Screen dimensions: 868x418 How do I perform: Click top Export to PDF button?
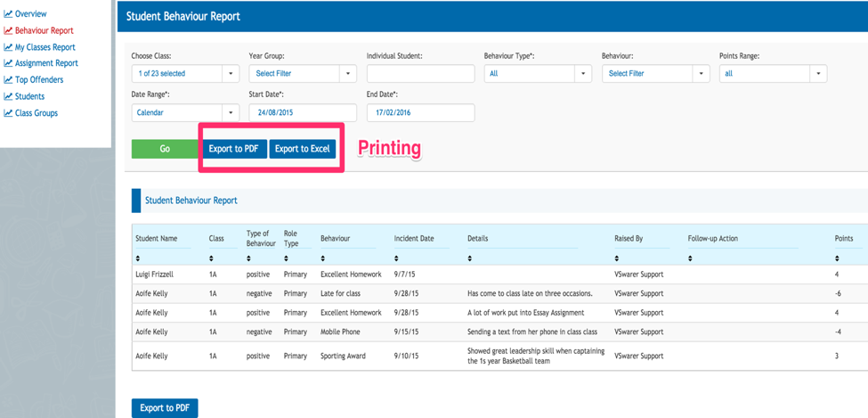click(233, 149)
